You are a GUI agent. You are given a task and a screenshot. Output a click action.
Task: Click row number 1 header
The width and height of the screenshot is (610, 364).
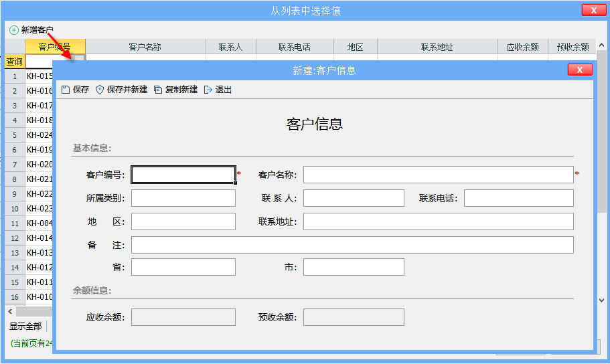(15, 76)
